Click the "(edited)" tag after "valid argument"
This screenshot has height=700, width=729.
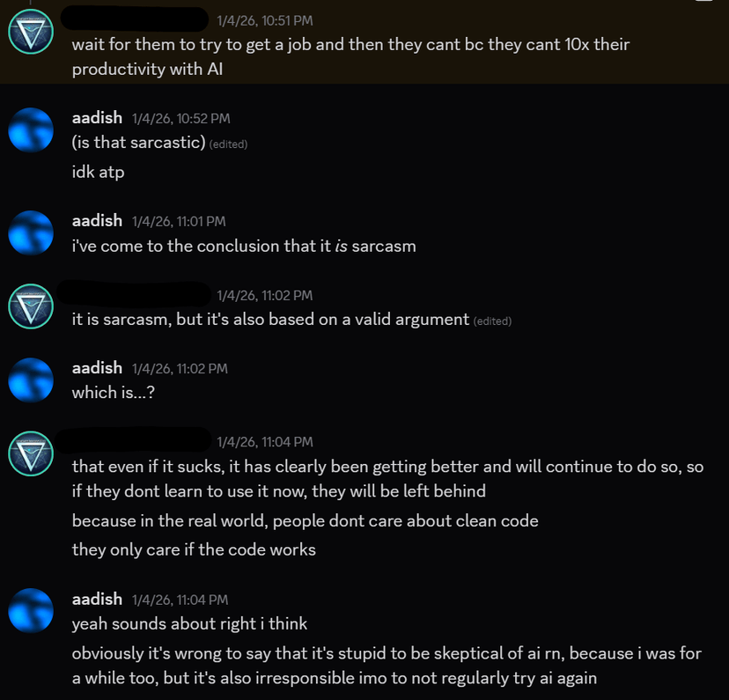click(492, 321)
